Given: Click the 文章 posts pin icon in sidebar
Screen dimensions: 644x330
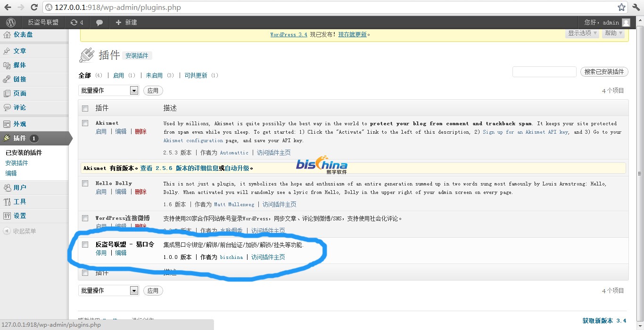Looking at the screenshot, I should (7, 51).
